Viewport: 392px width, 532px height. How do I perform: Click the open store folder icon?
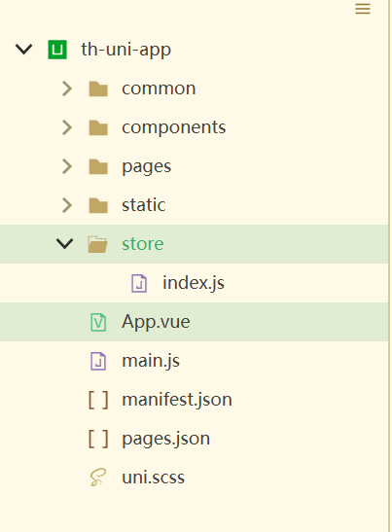[97, 244]
